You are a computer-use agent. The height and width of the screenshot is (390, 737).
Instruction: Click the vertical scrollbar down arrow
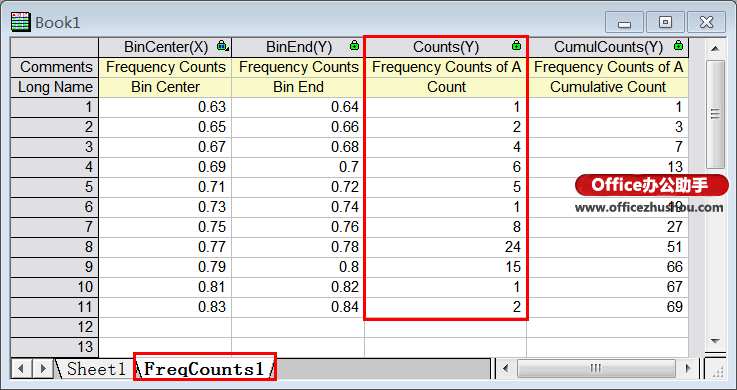[715, 341]
